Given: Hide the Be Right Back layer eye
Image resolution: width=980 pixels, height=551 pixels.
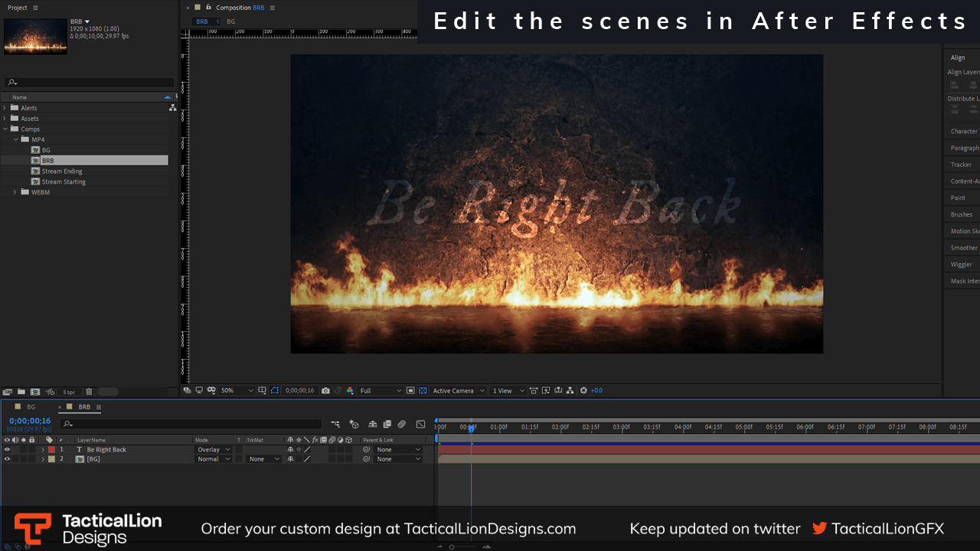Looking at the screenshot, I should (x=7, y=450).
